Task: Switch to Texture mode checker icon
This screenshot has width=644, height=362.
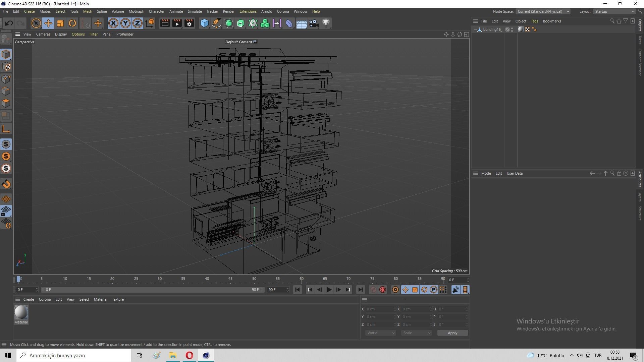Action: click(x=6, y=67)
